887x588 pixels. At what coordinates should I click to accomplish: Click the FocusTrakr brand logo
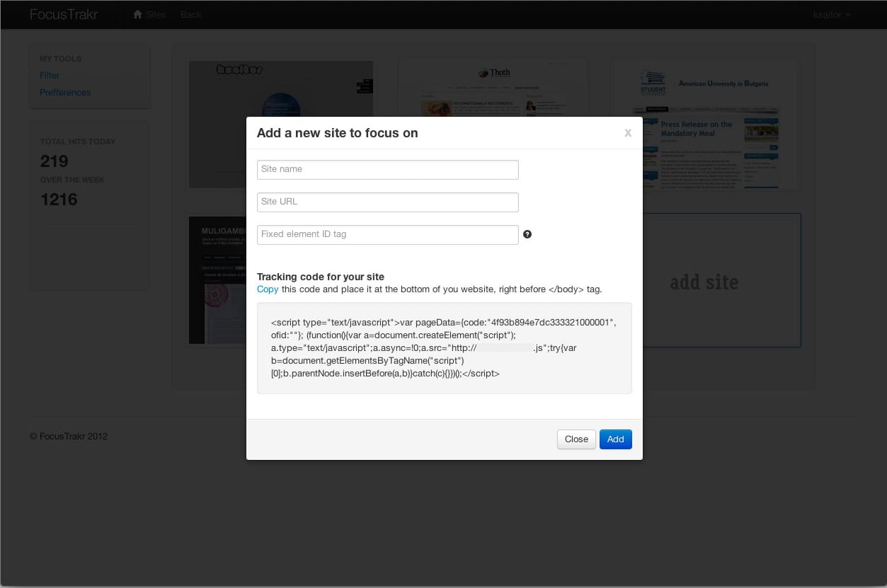64,14
